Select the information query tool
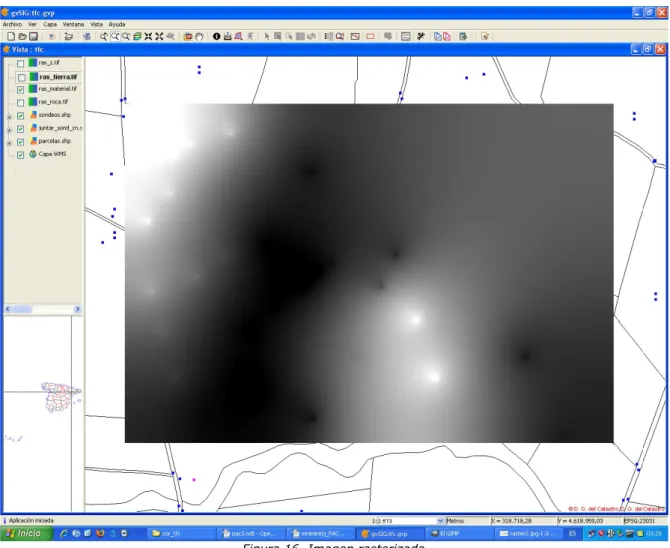This screenshot has height=548, width=670. 217,37
